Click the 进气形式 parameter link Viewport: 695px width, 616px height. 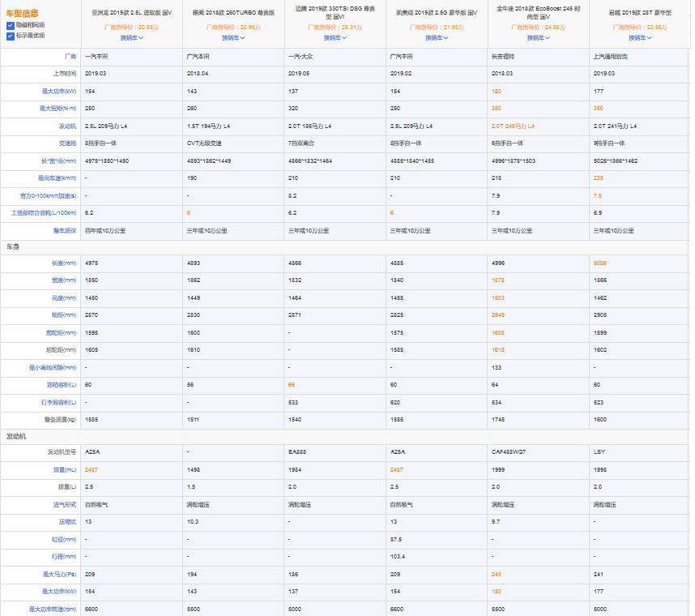pos(65,505)
